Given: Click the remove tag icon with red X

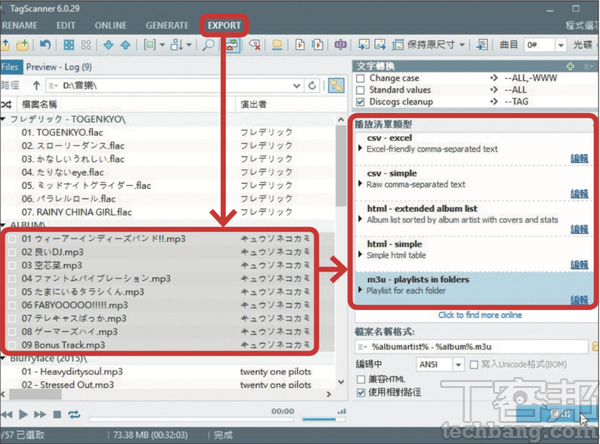Looking at the screenshot, I should [255, 45].
